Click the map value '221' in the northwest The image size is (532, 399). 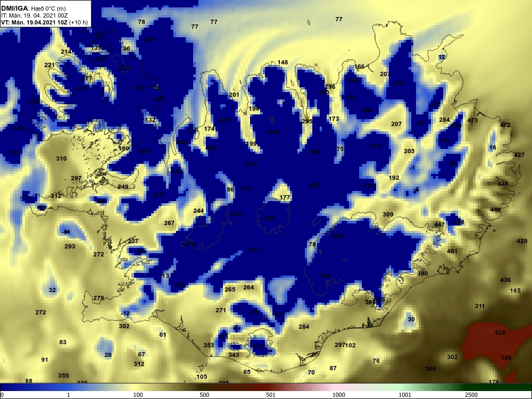49,65
